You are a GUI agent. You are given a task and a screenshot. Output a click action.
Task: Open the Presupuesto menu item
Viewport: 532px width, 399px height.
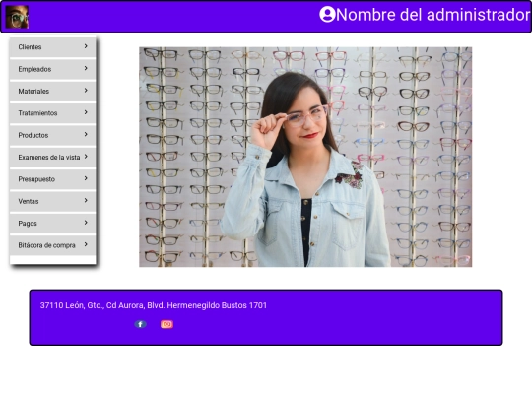pyautogui.click(x=52, y=179)
